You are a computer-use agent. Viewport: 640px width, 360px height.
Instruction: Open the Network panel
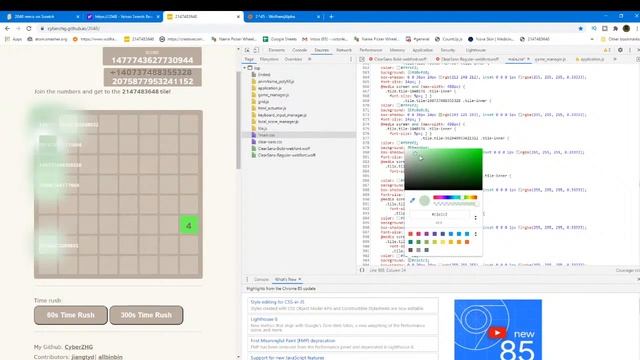344,50
